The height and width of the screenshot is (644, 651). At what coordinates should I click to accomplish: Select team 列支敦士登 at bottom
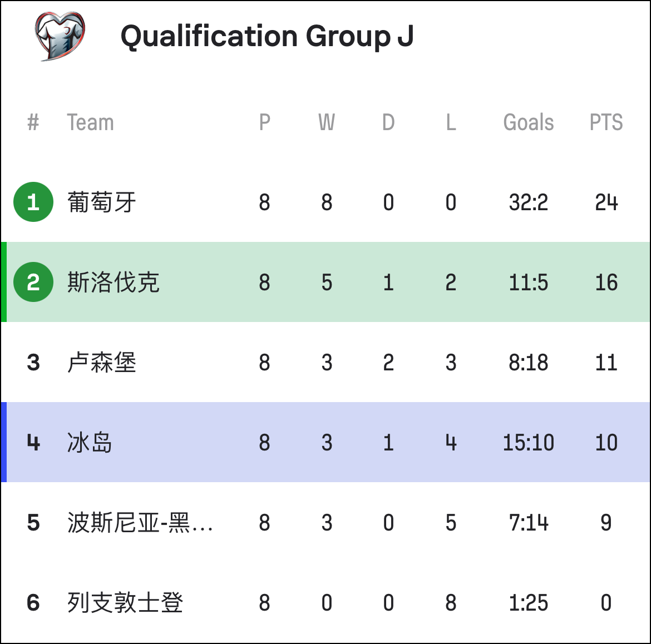tap(125, 602)
